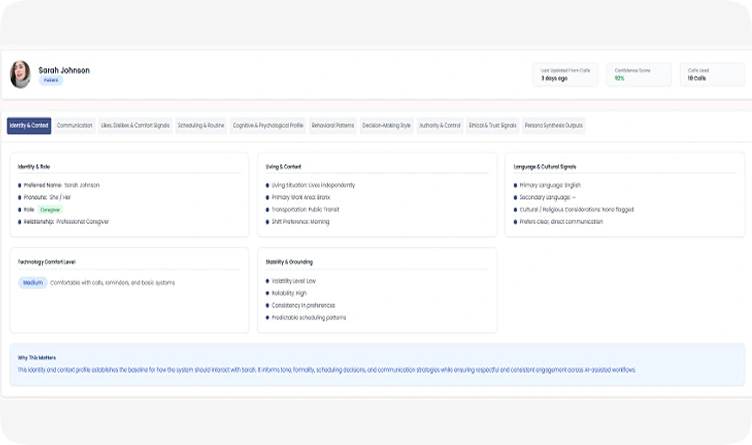752x445 pixels.
Task: Click the Living & Context card heading
Action: (x=283, y=167)
